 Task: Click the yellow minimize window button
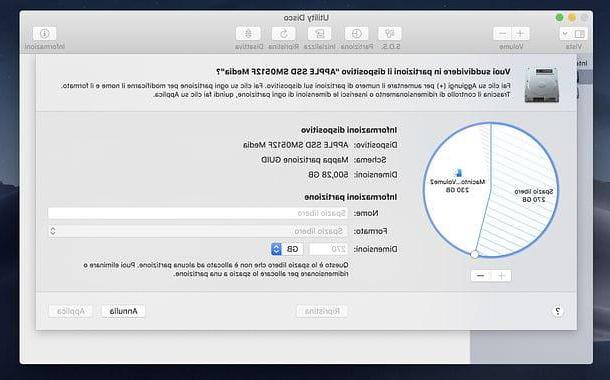point(572,18)
